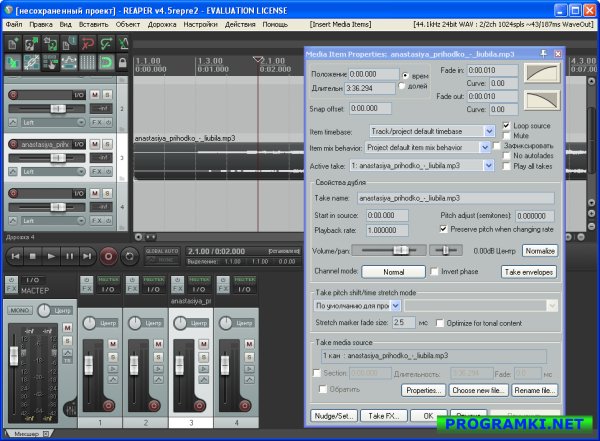The image size is (600, 441).
Task: Click the Rename file... button
Action: pos(535,390)
